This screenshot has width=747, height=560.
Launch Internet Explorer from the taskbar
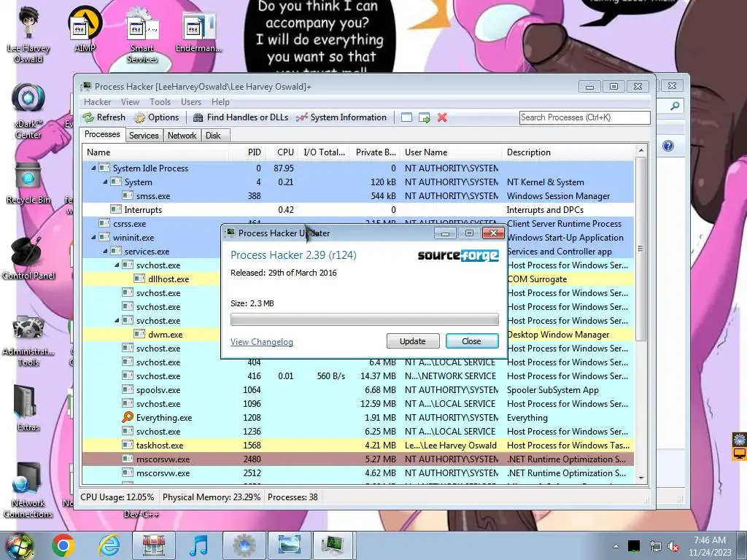pyautogui.click(x=109, y=545)
